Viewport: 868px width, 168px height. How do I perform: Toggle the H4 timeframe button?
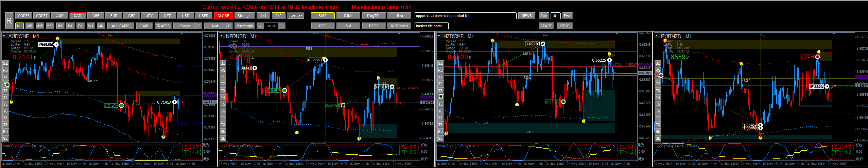(x=70, y=26)
